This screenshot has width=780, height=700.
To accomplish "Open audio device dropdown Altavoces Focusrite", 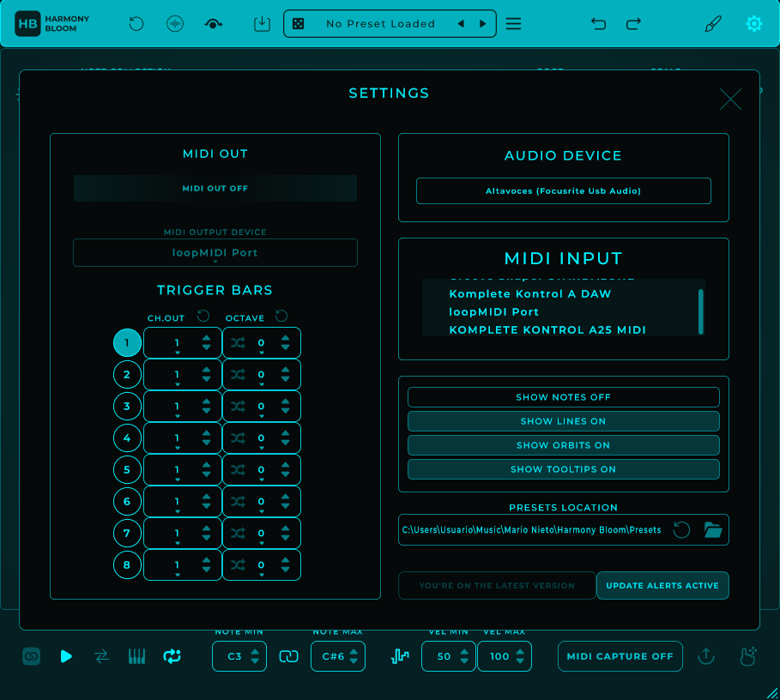I will tap(563, 191).
